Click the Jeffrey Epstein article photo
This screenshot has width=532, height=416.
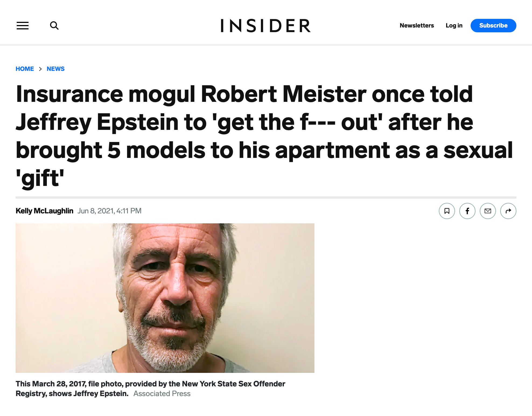tap(165, 298)
